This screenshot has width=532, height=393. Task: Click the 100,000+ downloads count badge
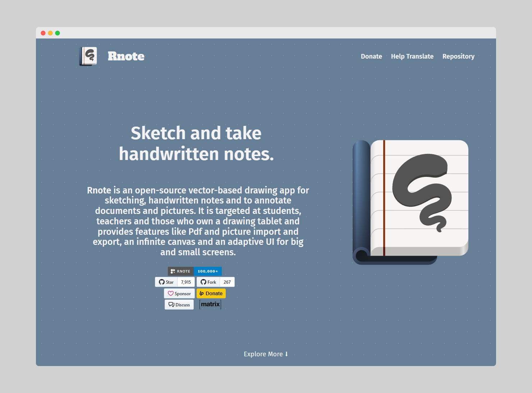click(208, 271)
